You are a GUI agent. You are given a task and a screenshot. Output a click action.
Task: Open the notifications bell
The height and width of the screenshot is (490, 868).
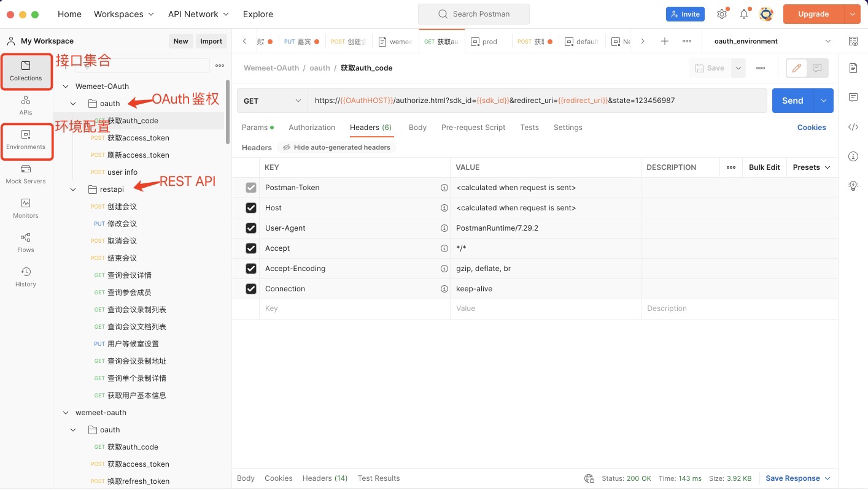(x=744, y=14)
